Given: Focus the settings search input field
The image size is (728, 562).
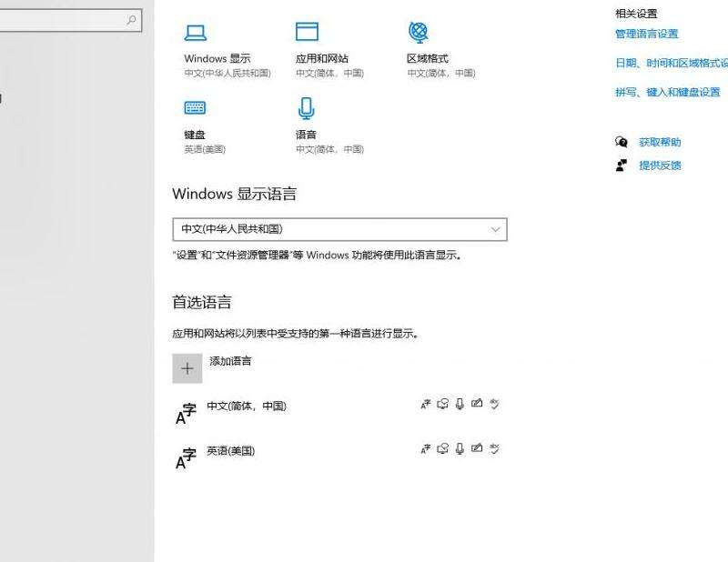Looking at the screenshot, I should pos(70,20).
